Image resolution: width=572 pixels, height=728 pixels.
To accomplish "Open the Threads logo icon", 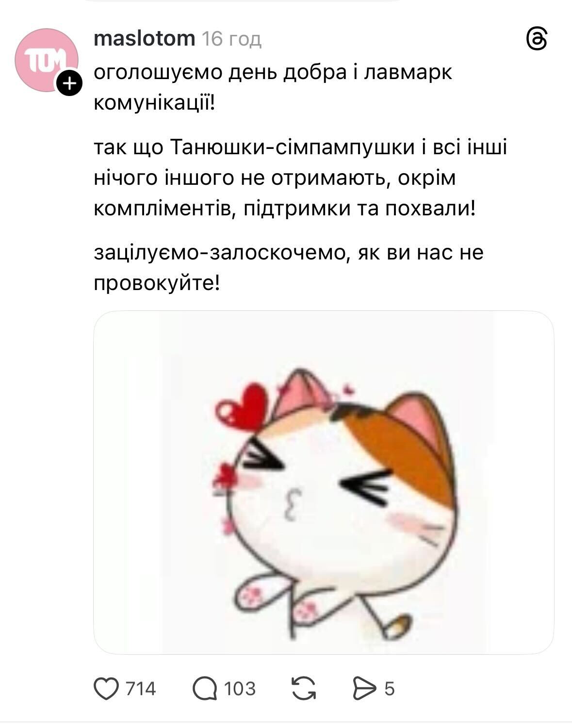I will [537, 38].
